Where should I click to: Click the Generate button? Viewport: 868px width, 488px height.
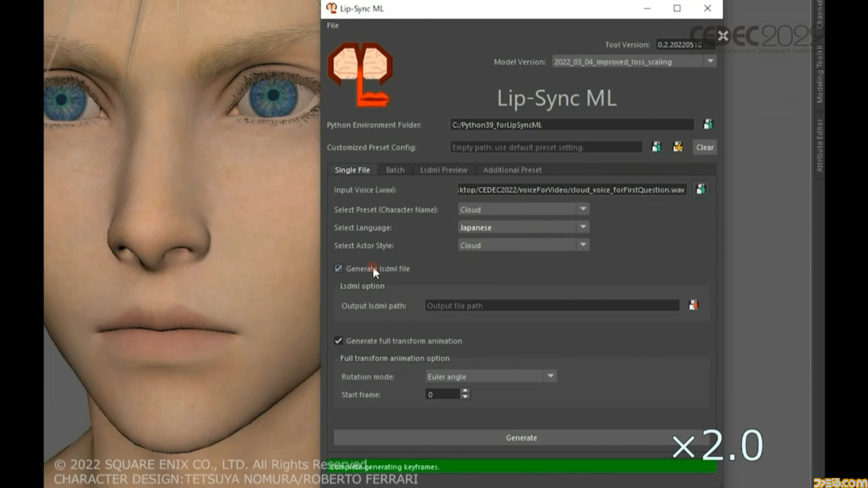pyautogui.click(x=521, y=438)
